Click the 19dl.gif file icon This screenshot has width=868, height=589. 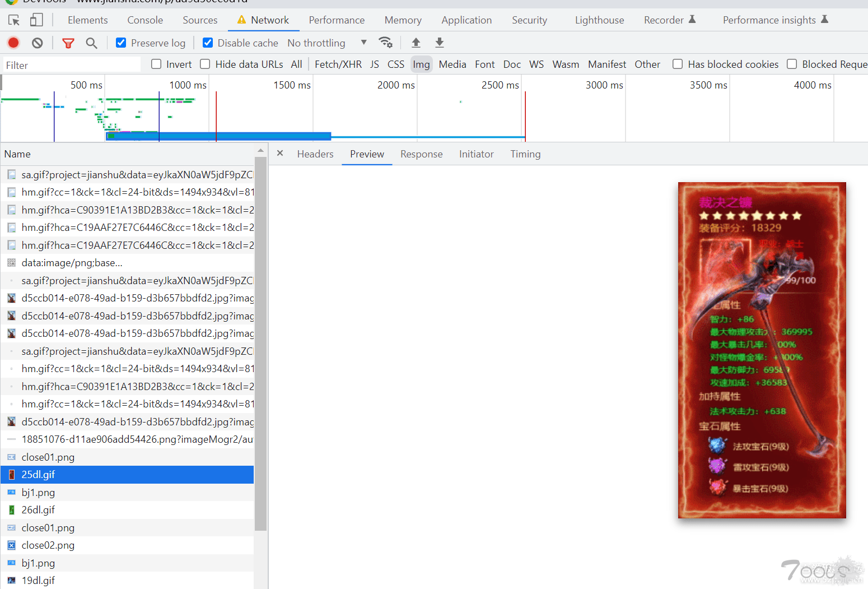click(x=11, y=581)
